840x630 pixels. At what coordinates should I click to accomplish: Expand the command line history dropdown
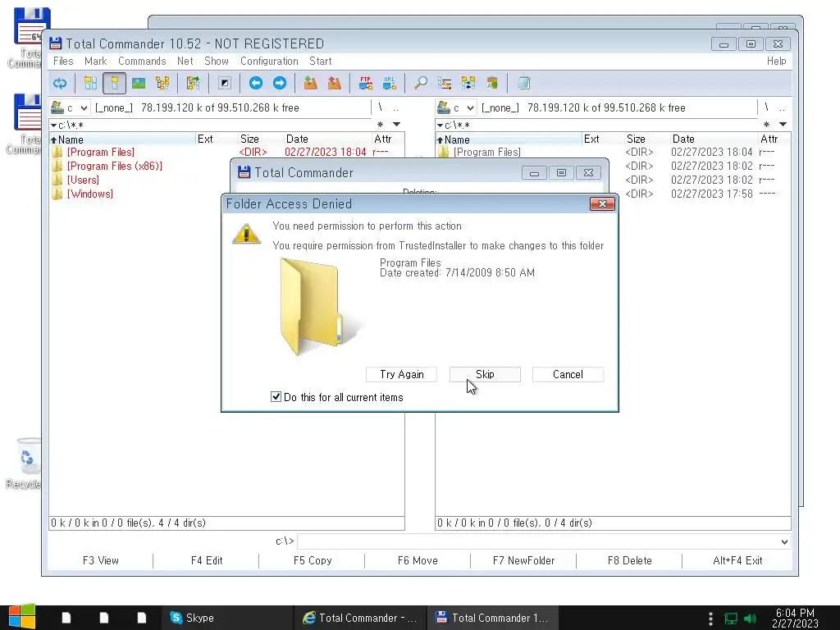(784, 541)
